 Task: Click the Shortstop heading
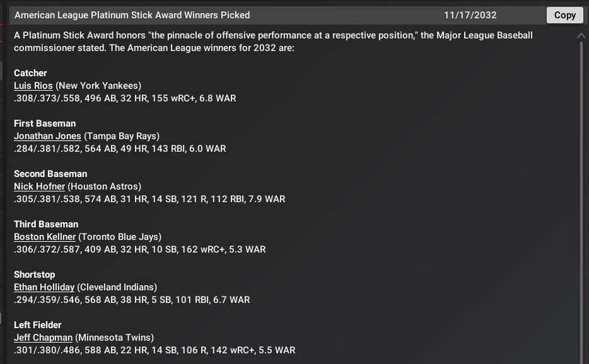coord(34,275)
